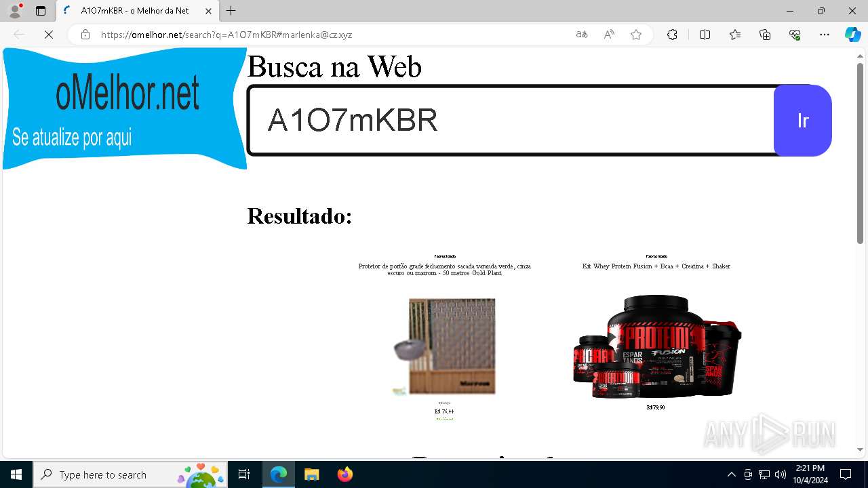Open File Explorer on the taskbar

click(311, 474)
